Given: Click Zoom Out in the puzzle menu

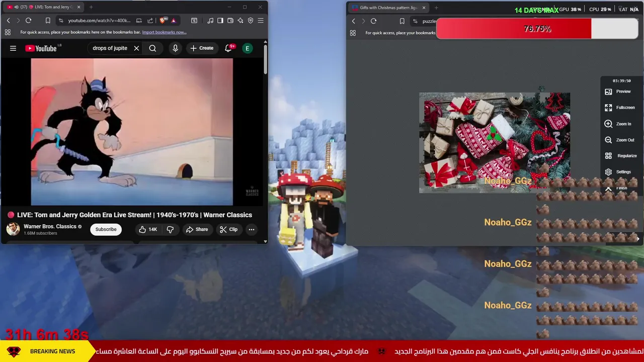Looking at the screenshot, I should [619, 140].
